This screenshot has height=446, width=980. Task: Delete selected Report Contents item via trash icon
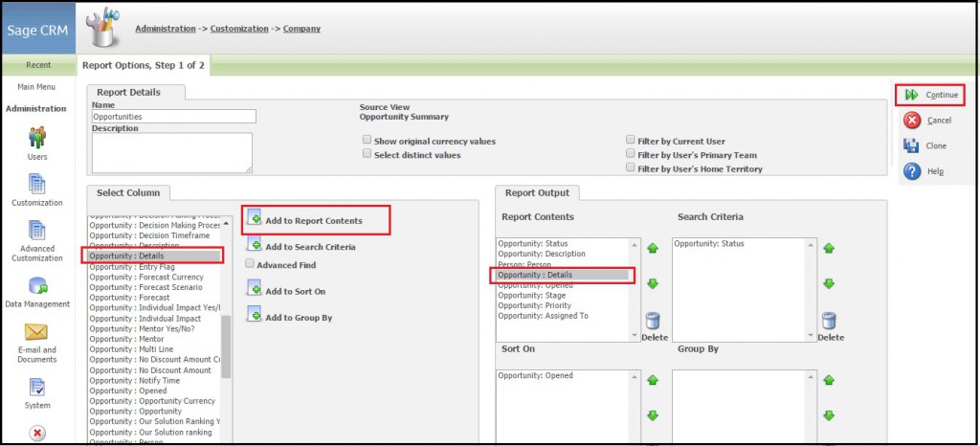point(653,321)
